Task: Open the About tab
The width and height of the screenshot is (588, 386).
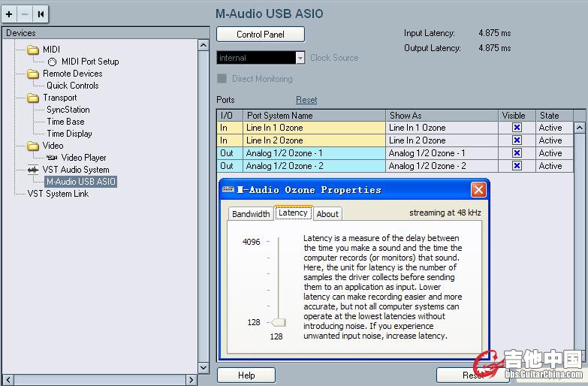Action: coord(327,214)
